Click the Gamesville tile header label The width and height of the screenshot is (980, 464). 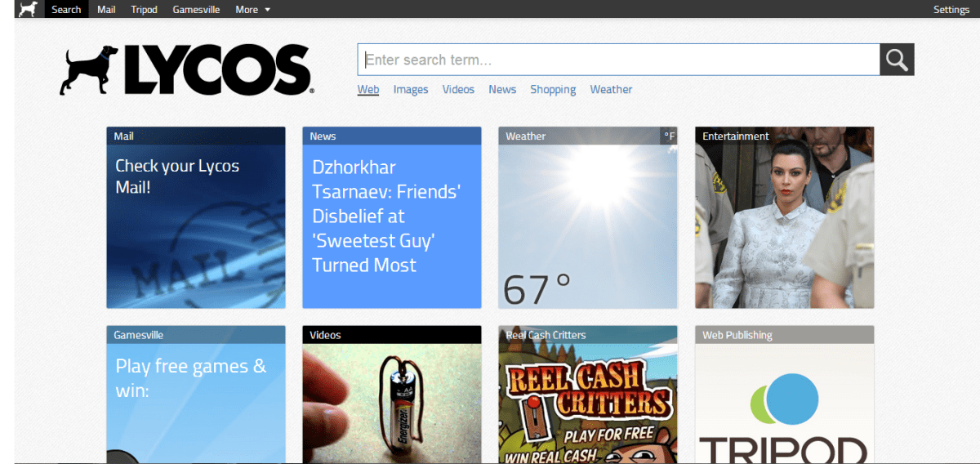138,335
